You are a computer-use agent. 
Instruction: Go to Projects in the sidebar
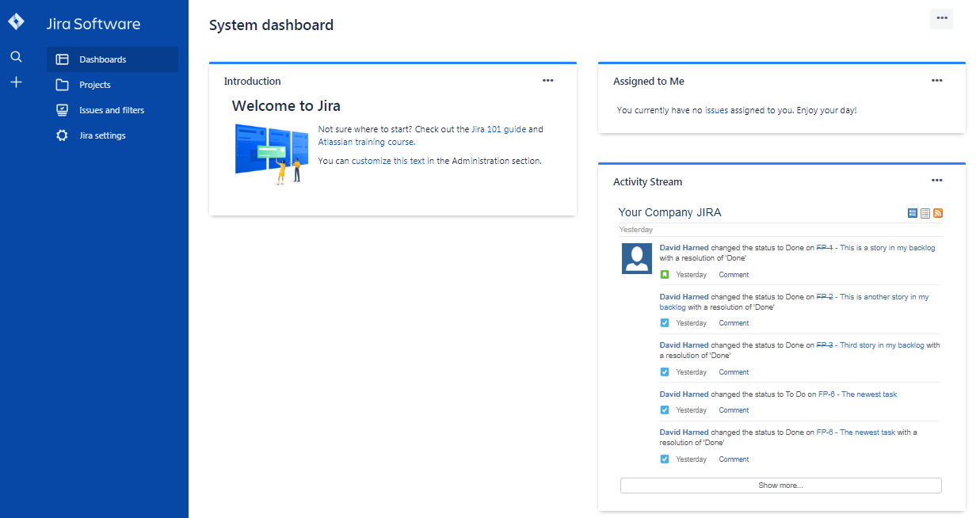pyautogui.click(x=94, y=85)
